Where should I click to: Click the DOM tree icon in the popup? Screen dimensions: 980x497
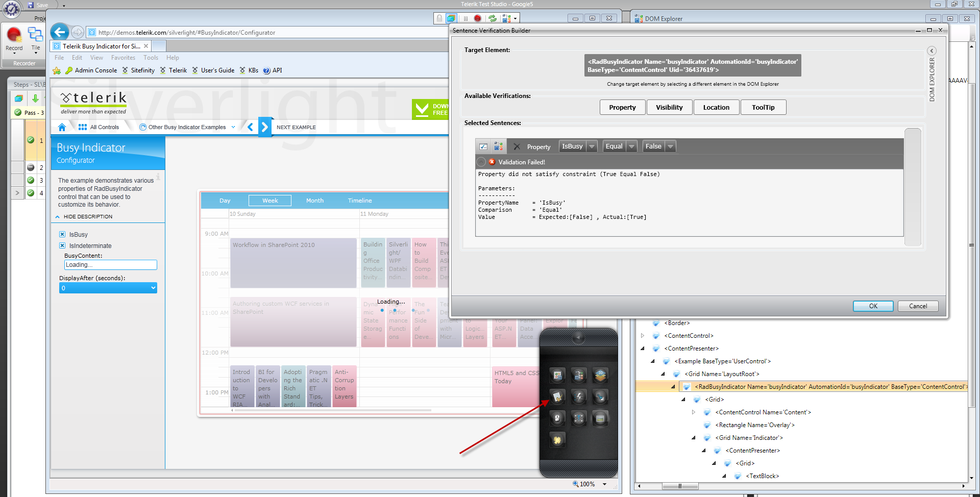coord(579,376)
